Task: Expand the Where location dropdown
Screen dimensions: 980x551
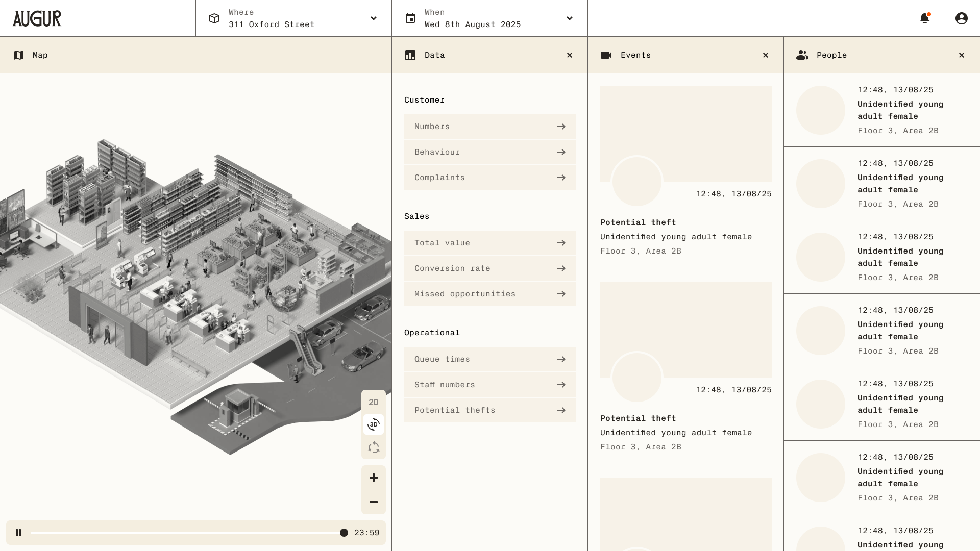Action: (x=374, y=18)
